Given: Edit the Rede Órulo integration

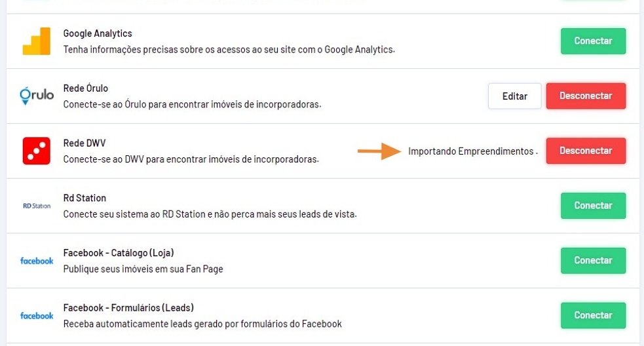Looking at the screenshot, I should (514, 96).
